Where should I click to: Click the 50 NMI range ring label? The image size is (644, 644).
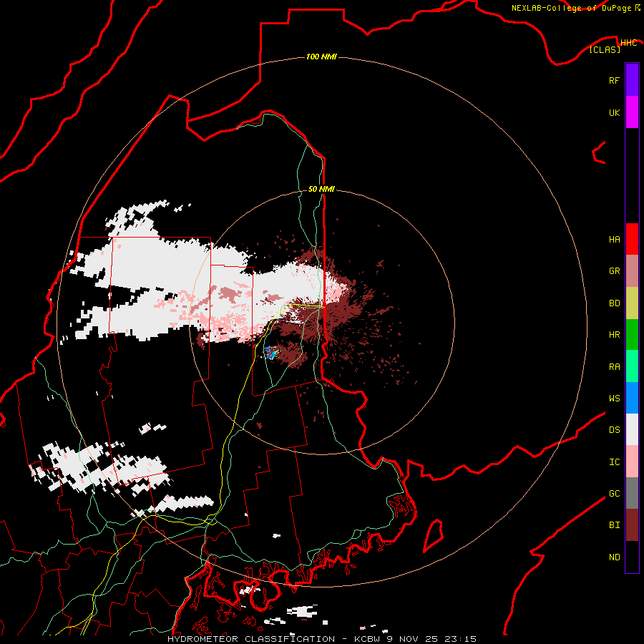point(321,189)
